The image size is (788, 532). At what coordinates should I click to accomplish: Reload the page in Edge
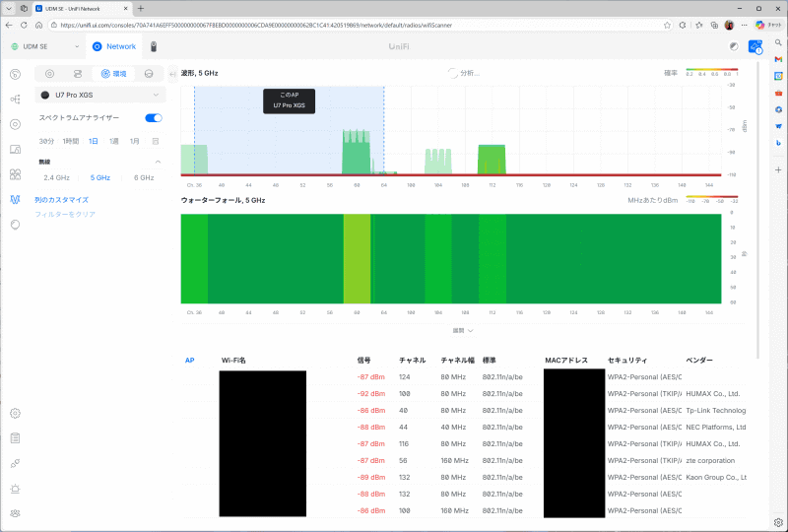[24, 25]
